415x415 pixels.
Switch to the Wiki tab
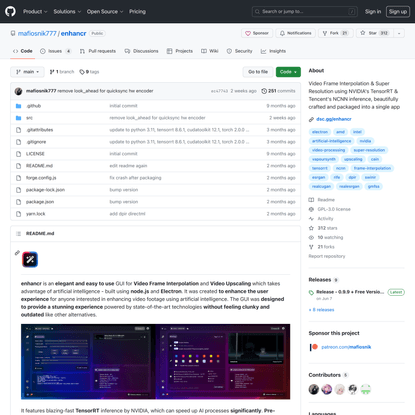(210, 51)
